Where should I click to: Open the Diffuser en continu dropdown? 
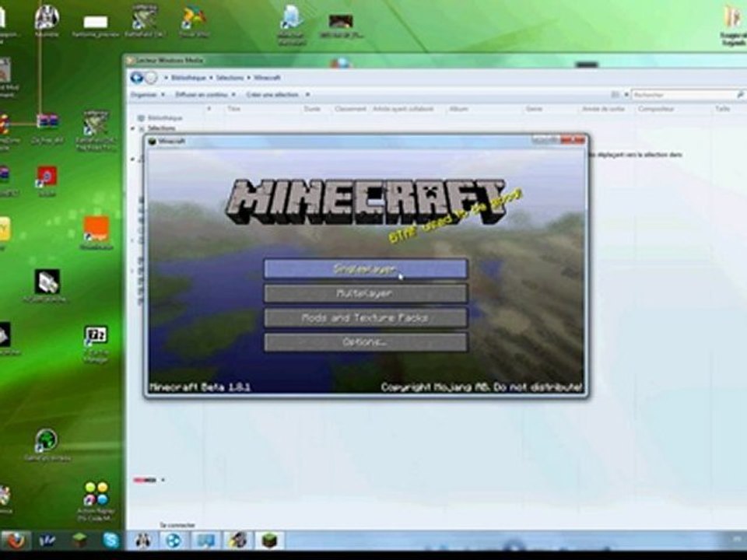pyautogui.click(x=205, y=95)
